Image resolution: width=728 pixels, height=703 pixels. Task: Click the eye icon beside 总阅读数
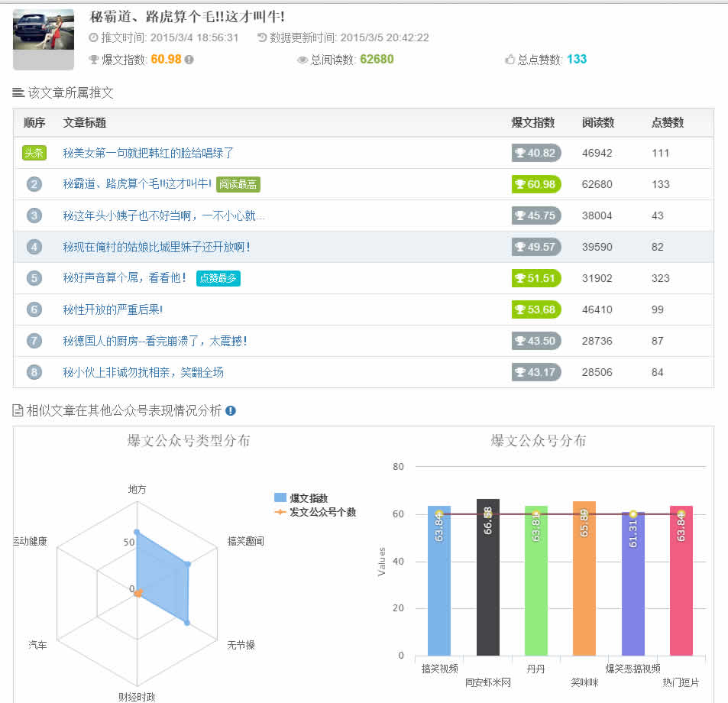(x=302, y=60)
